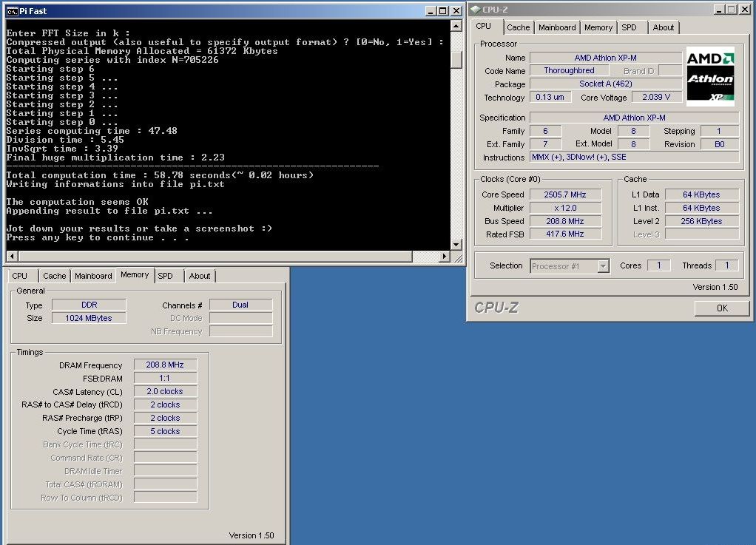Close the CPU-Z window
Image resolution: width=756 pixels, height=545 pixels.
(744, 9)
